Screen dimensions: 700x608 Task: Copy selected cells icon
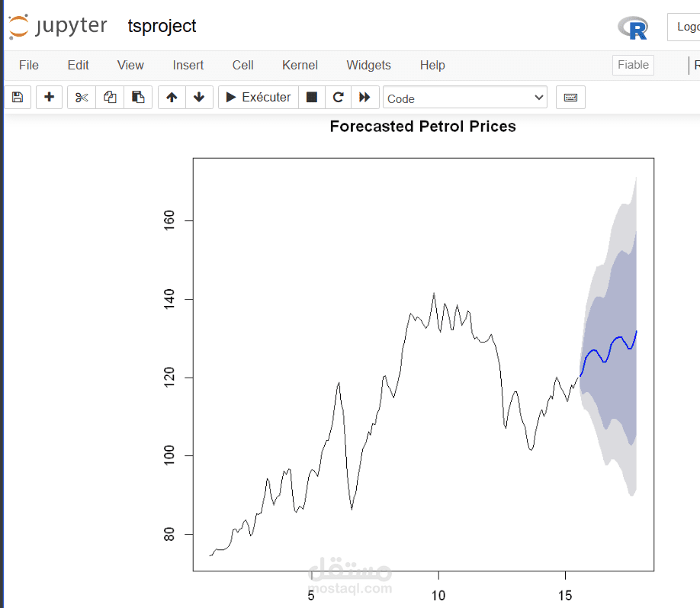(x=110, y=98)
